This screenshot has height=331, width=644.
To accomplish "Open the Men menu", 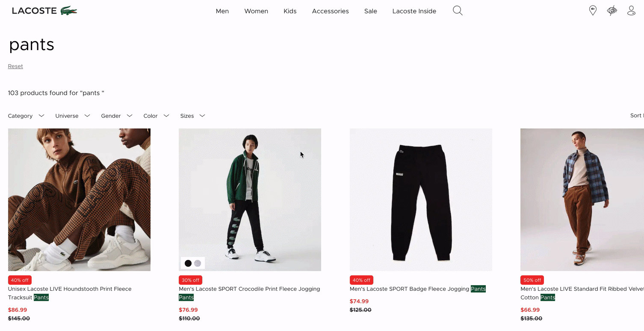I will [x=222, y=11].
